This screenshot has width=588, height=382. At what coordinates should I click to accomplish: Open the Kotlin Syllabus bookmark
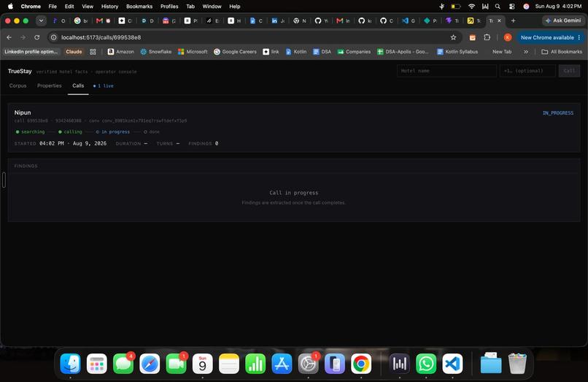coord(457,52)
